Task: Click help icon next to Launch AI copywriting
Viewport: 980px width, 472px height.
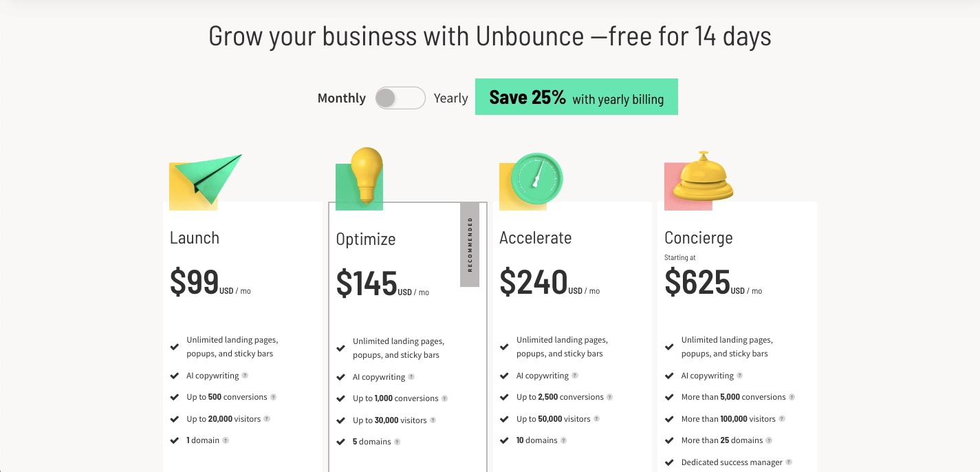Action: coord(245,376)
